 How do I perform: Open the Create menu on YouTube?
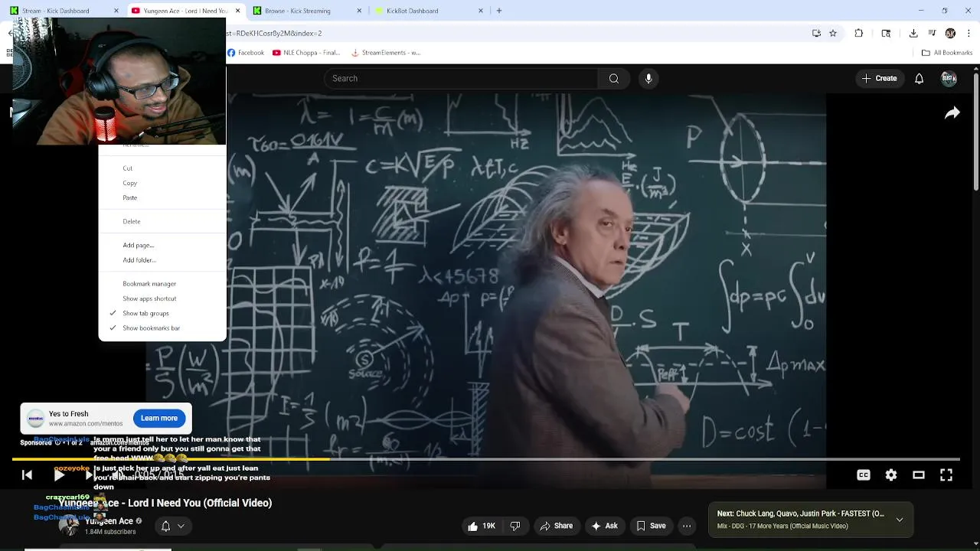pos(879,78)
